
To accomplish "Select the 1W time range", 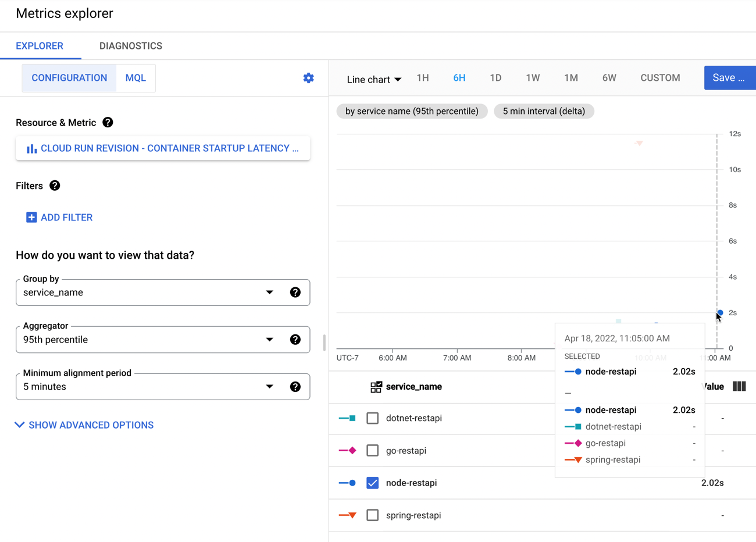I will [x=533, y=78].
